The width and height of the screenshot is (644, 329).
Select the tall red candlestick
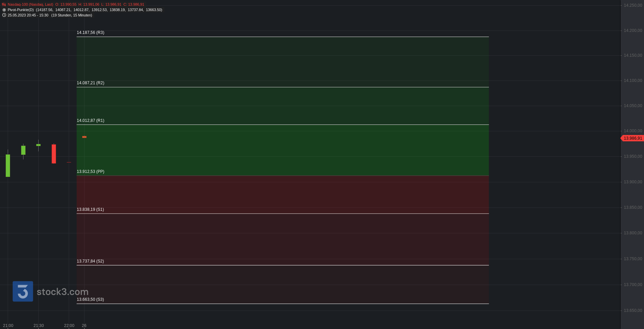(54, 154)
